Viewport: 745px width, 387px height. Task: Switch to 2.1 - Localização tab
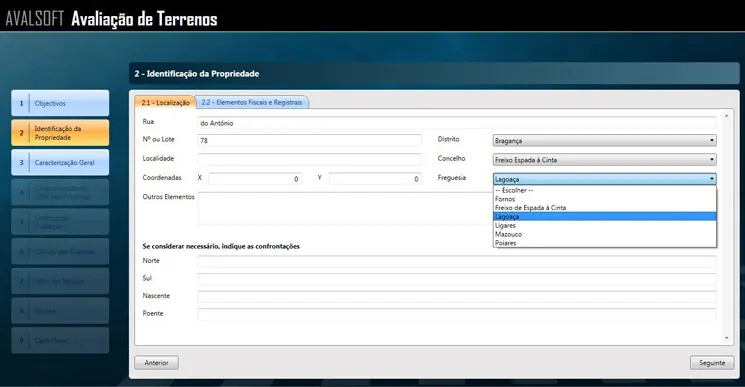165,103
